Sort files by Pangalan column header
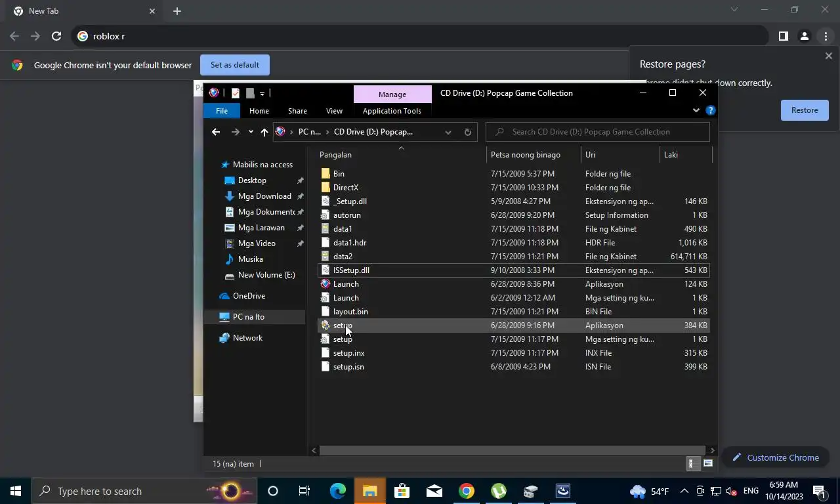This screenshot has height=504, width=840. [x=400, y=155]
